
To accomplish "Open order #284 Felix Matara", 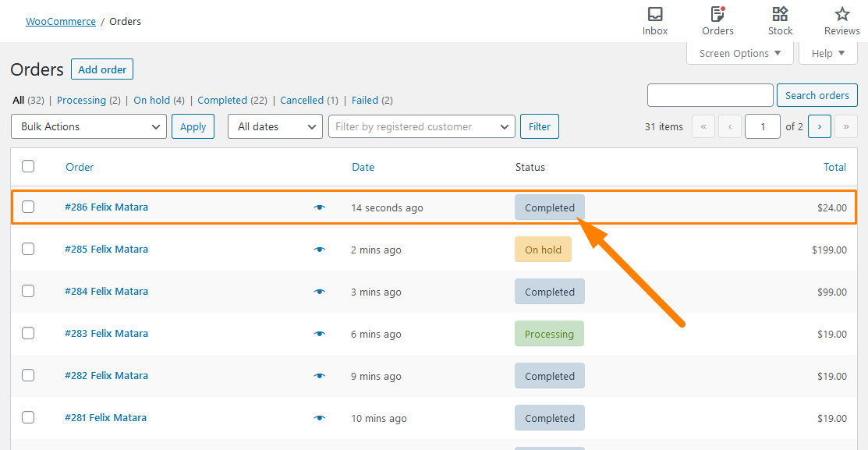I will [106, 291].
